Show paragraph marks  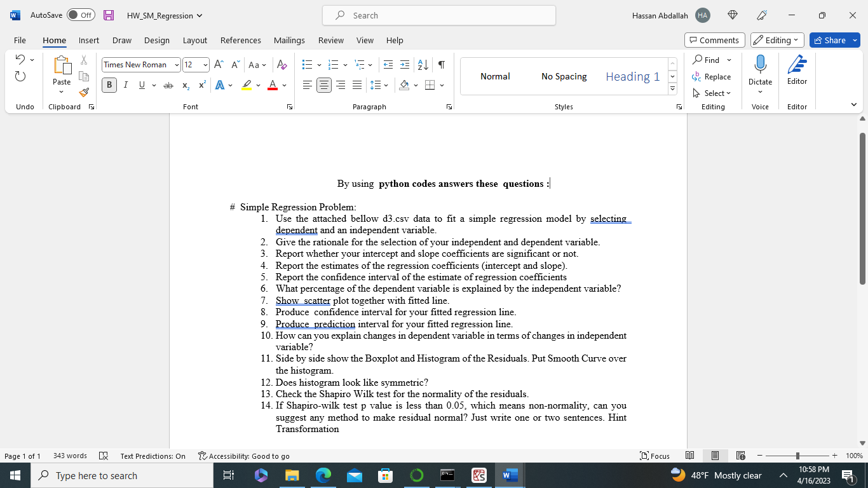tap(441, 64)
